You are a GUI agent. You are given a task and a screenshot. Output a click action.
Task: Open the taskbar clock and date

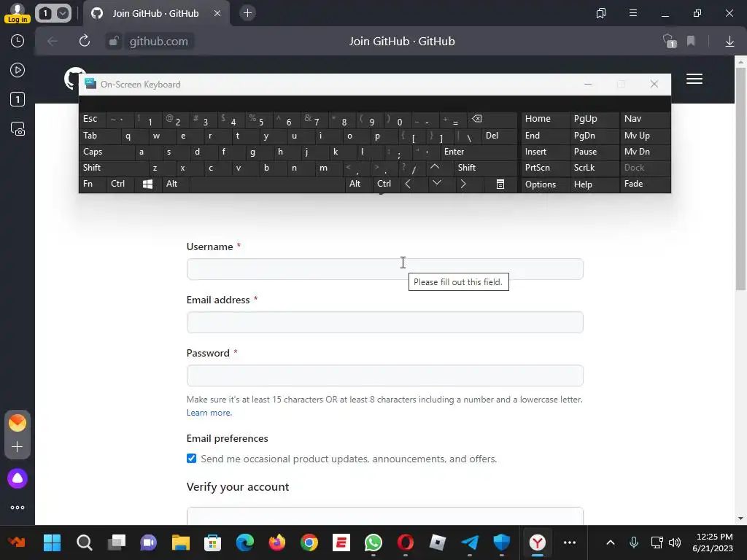coord(713,542)
